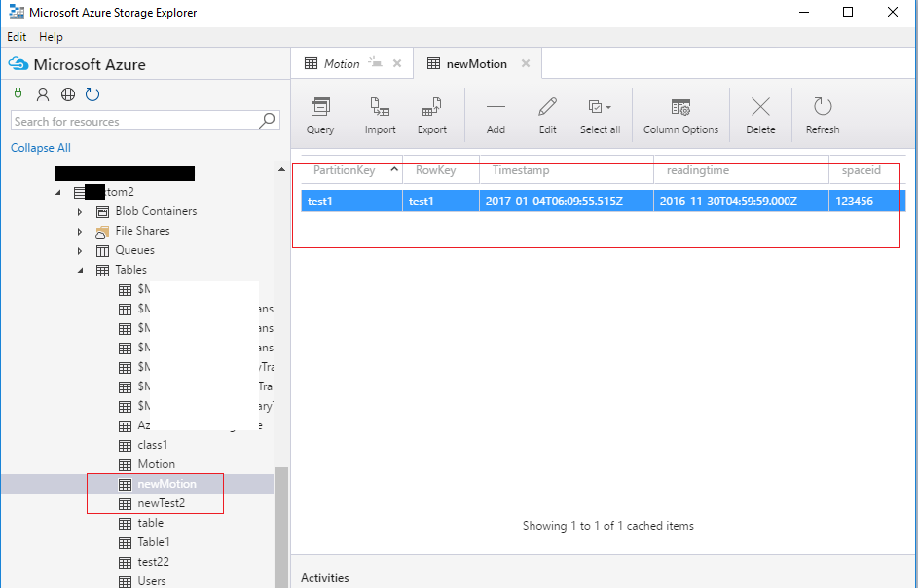Close the newMotion tab

pos(526,64)
